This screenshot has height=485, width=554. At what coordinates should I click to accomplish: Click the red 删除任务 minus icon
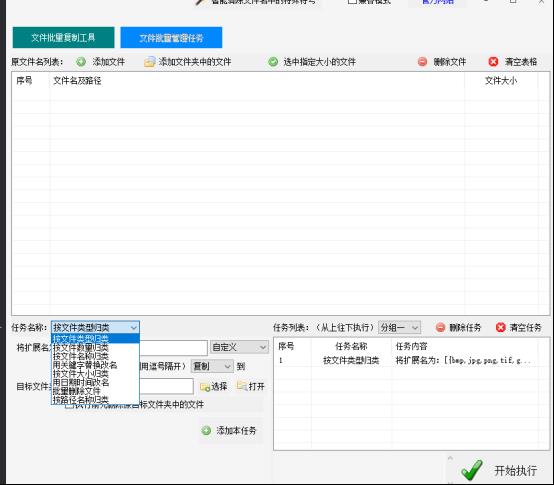coord(440,327)
